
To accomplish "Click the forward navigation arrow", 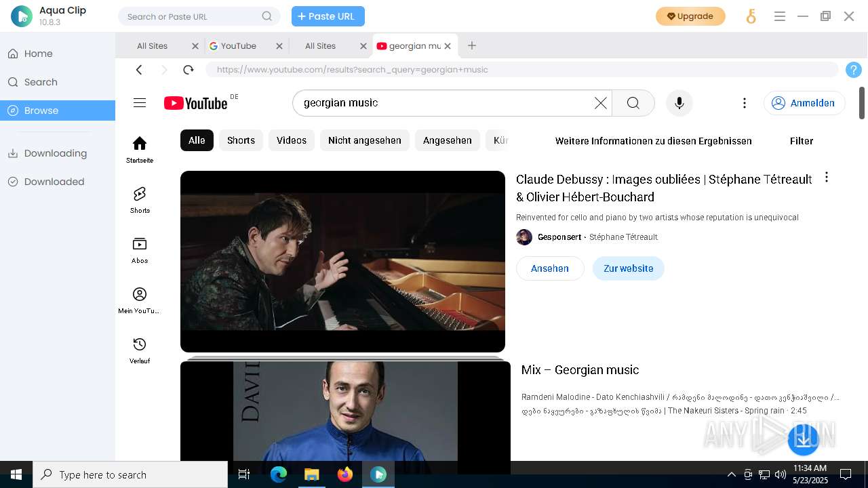I will [x=164, y=70].
